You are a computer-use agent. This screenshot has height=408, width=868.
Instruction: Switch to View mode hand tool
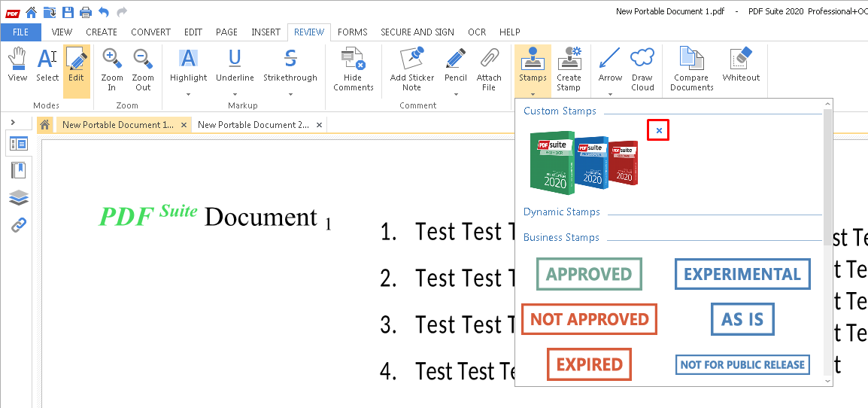(x=18, y=65)
